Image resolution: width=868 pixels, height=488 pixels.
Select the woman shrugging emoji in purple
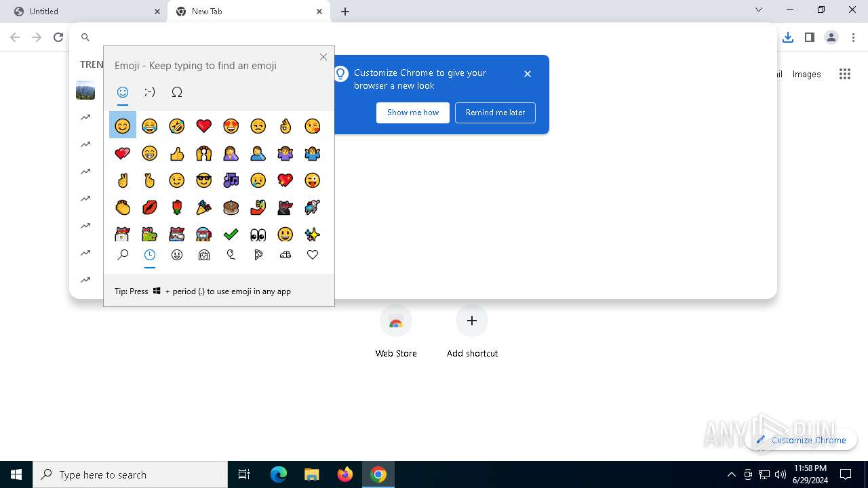(285, 153)
